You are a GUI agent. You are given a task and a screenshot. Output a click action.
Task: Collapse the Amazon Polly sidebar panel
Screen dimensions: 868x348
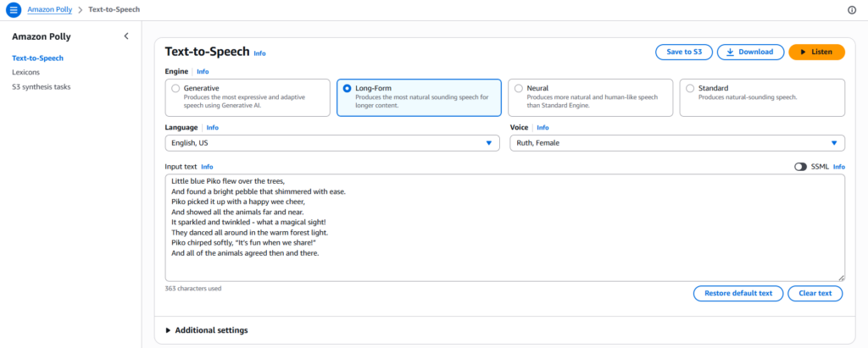[x=126, y=36]
